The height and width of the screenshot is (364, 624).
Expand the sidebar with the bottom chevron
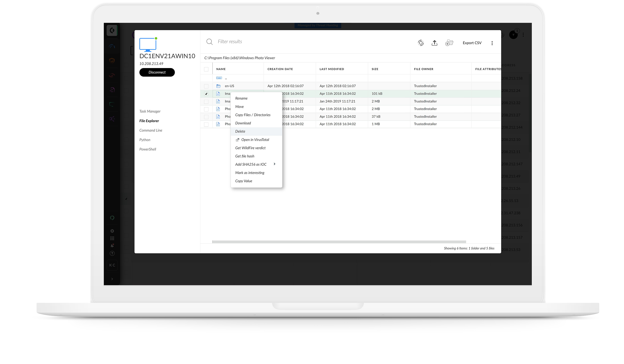(x=112, y=279)
